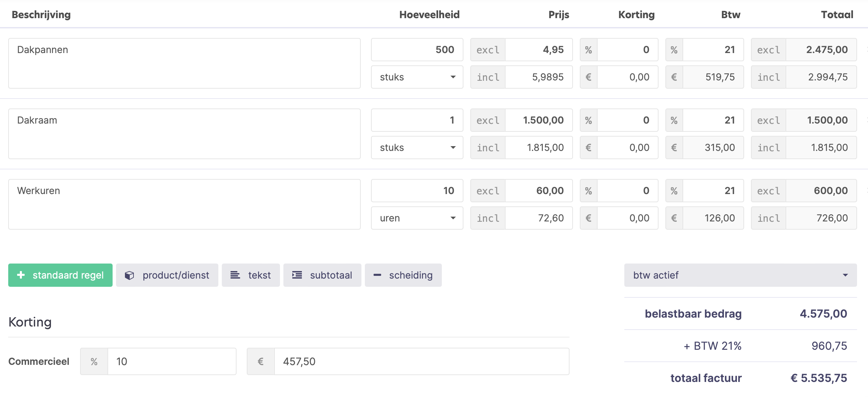
Task: Click Dakpannen total excl 2.475,00
Action: [821, 50]
